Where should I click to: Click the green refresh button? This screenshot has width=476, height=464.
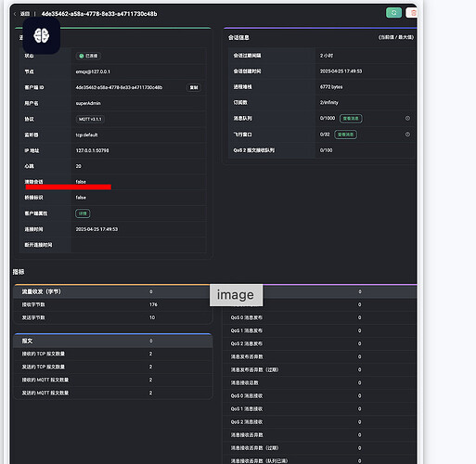(x=393, y=13)
